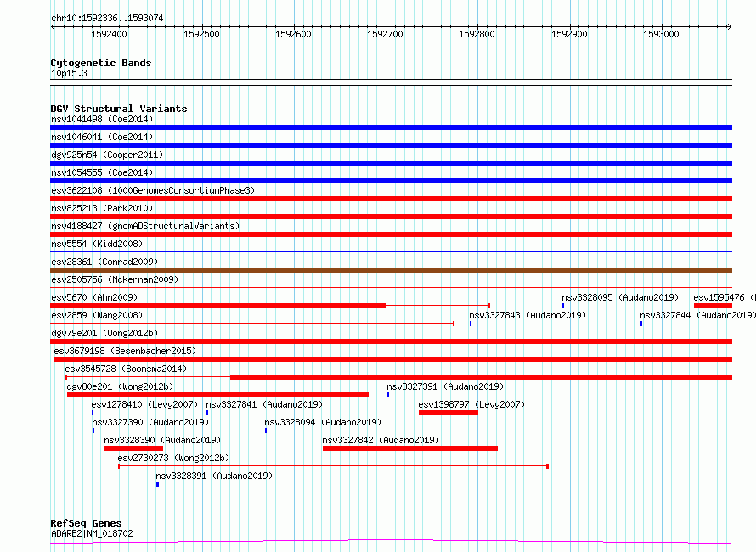Select nsv3327843 (Audano2019) label
The image size is (756, 552).
click(528, 315)
